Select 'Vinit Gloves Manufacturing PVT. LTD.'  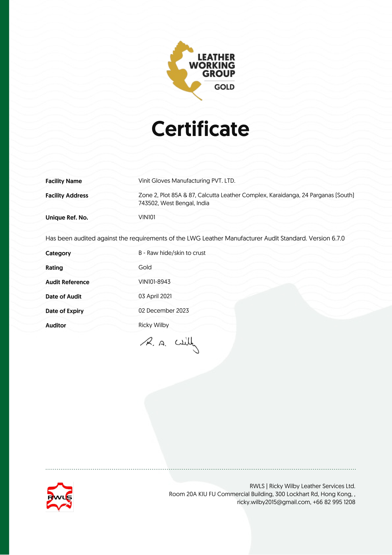187,181
